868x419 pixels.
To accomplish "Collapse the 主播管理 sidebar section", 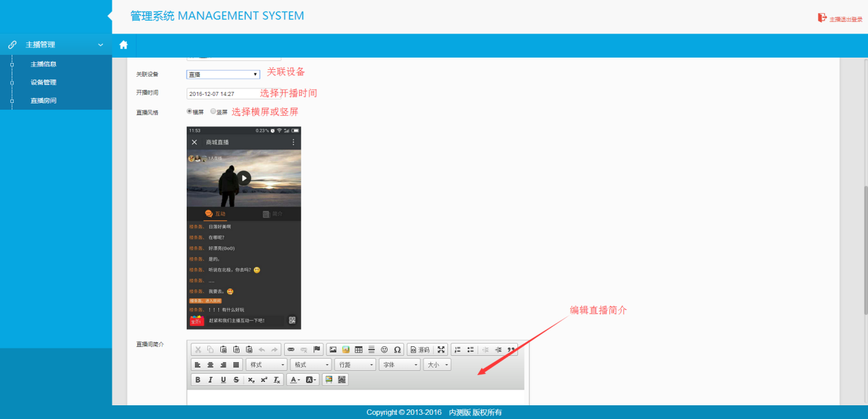I will (x=56, y=45).
